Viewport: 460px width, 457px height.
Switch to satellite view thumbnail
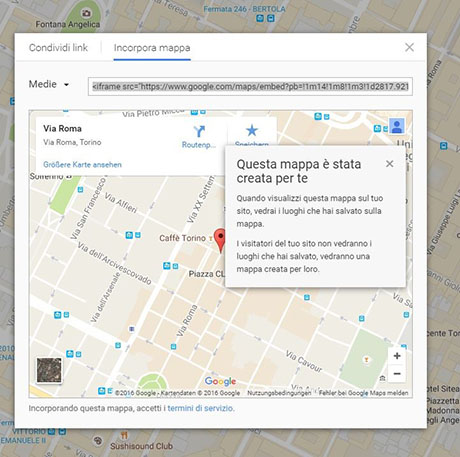(49, 370)
